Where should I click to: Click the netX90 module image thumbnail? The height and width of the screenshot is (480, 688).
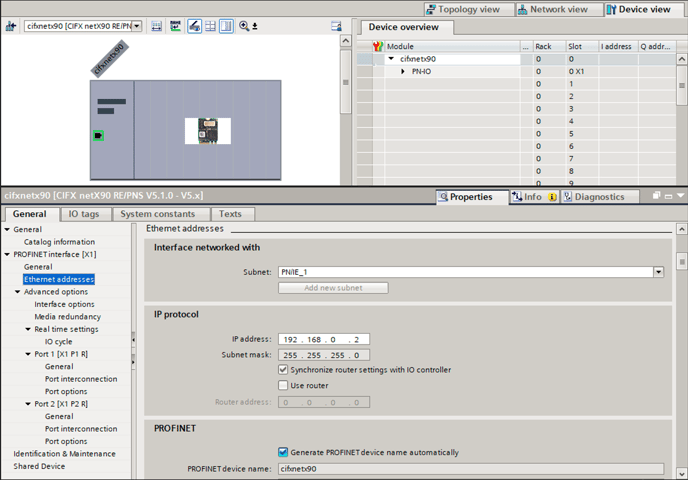pos(208,131)
